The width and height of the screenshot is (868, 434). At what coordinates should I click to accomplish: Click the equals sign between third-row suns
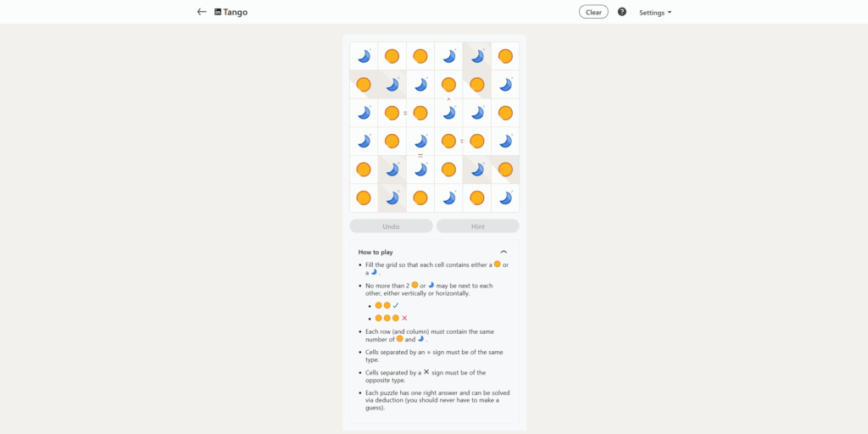[x=406, y=113]
